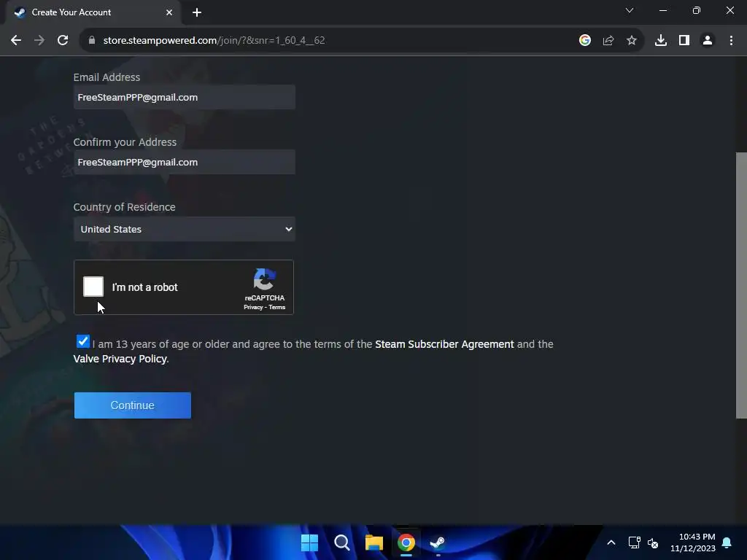View site info via the lock icon
Viewport: 747px width, 560px height.
point(92,41)
